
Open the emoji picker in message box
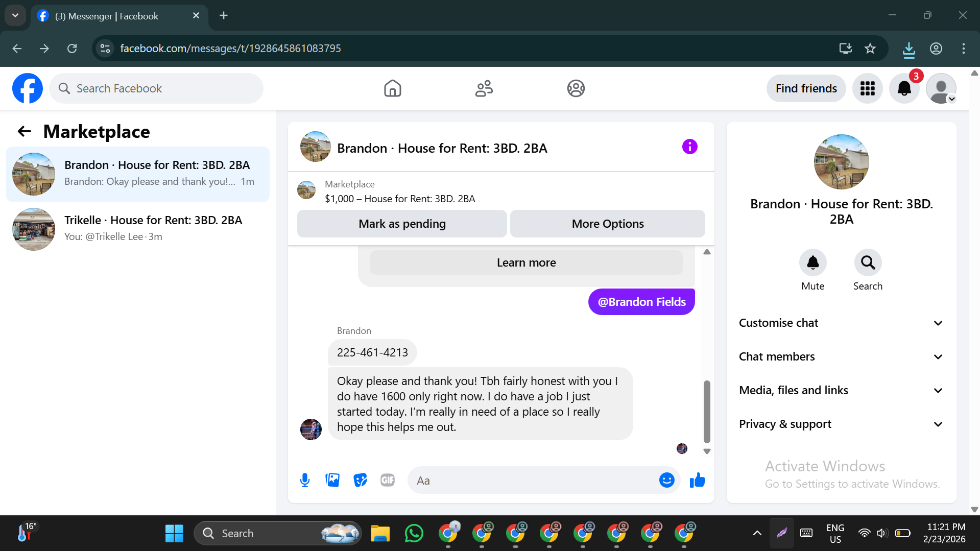point(666,480)
